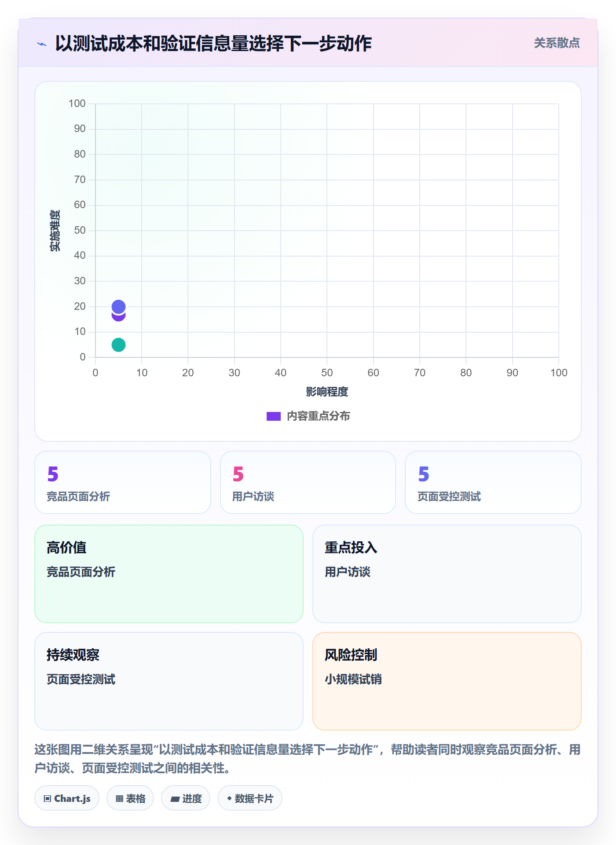
Task: Click the purple number 5 above 竞品页面分析
Action: (x=53, y=474)
